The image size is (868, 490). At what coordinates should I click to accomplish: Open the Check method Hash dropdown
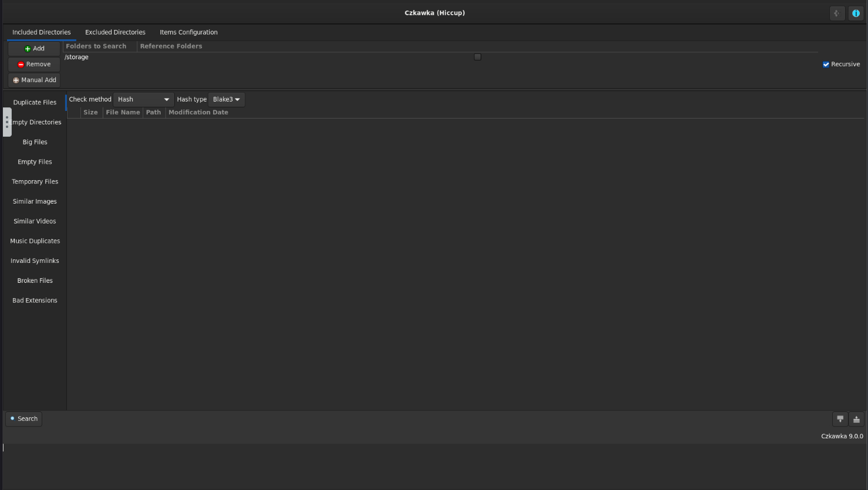pyautogui.click(x=144, y=100)
